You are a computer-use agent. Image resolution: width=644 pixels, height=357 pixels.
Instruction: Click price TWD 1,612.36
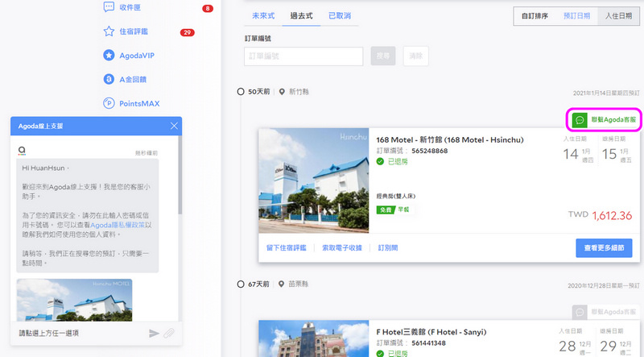(x=600, y=215)
